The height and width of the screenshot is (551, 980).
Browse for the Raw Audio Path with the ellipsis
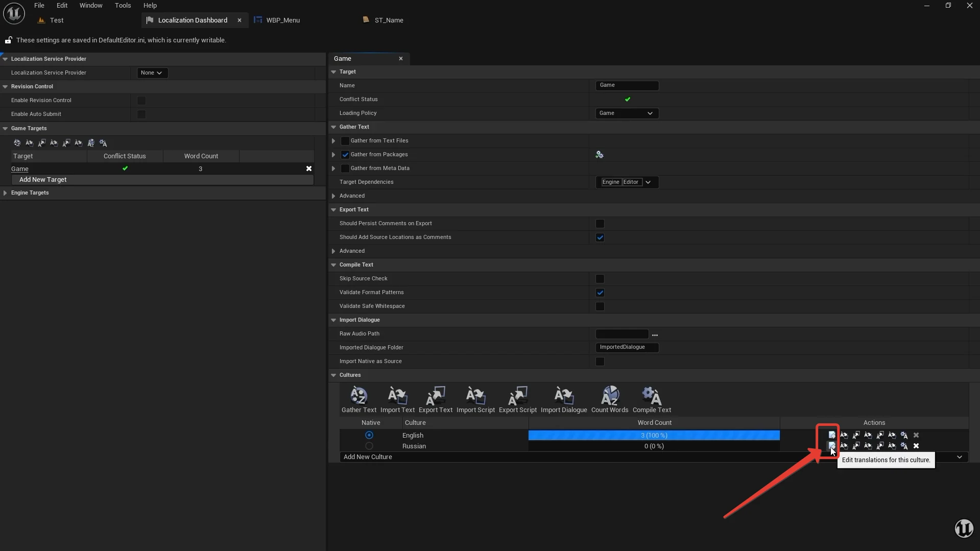[x=655, y=334]
